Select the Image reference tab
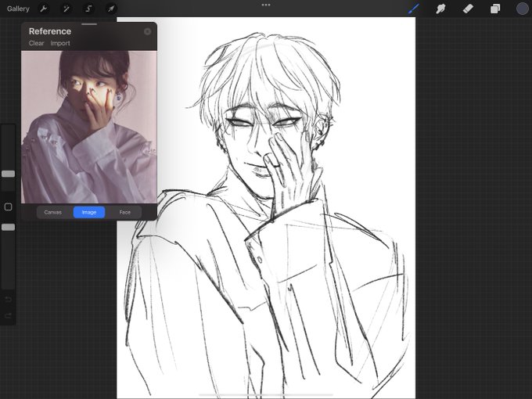The image size is (532, 399). [89, 212]
